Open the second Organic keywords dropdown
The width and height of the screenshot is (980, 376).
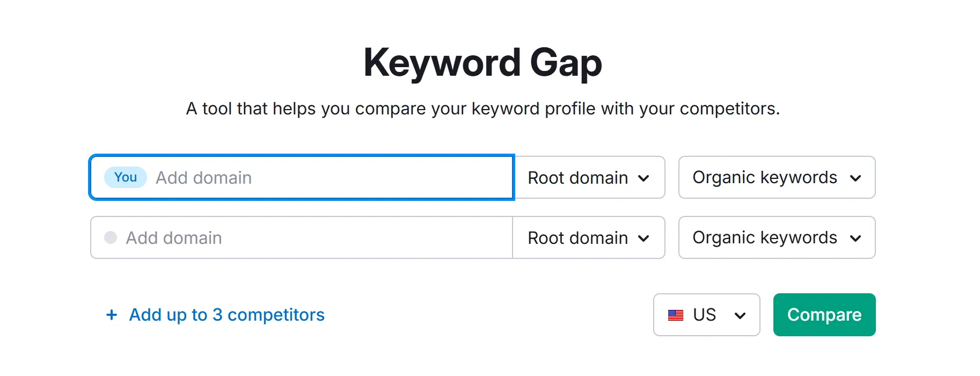[776, 238]
